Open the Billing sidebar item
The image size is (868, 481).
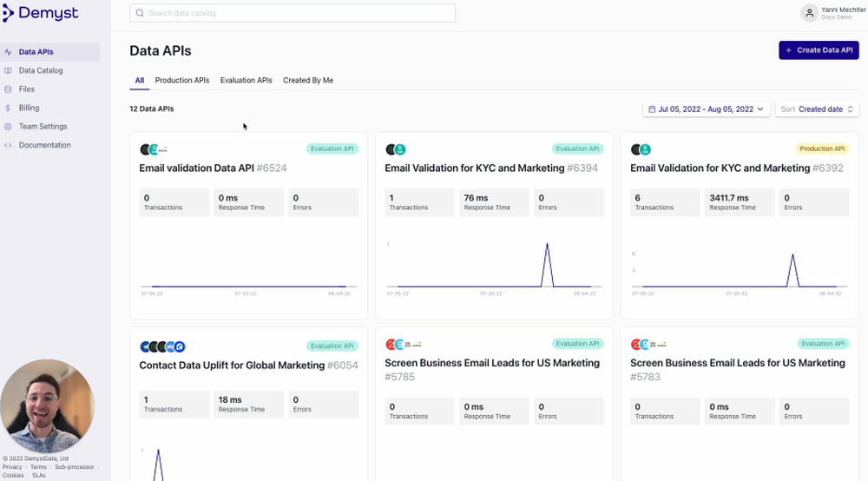pos(29,108)
